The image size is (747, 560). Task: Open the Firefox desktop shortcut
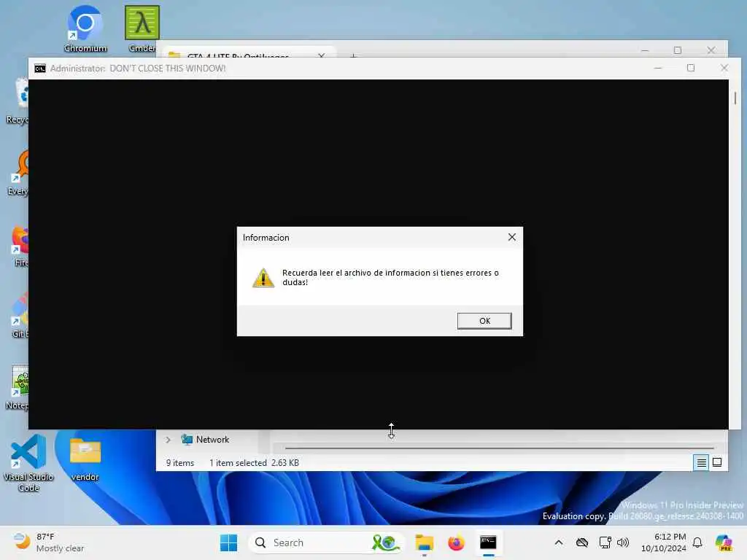20,246
